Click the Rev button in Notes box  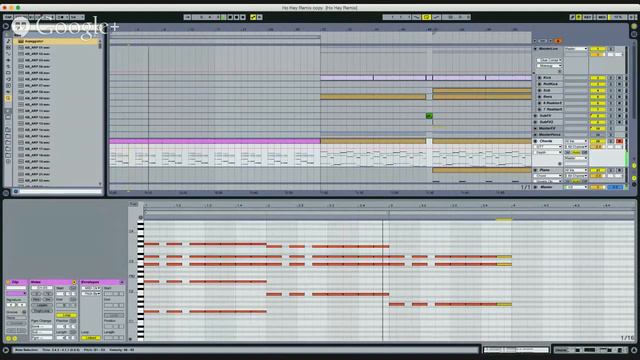pos(36,299)
